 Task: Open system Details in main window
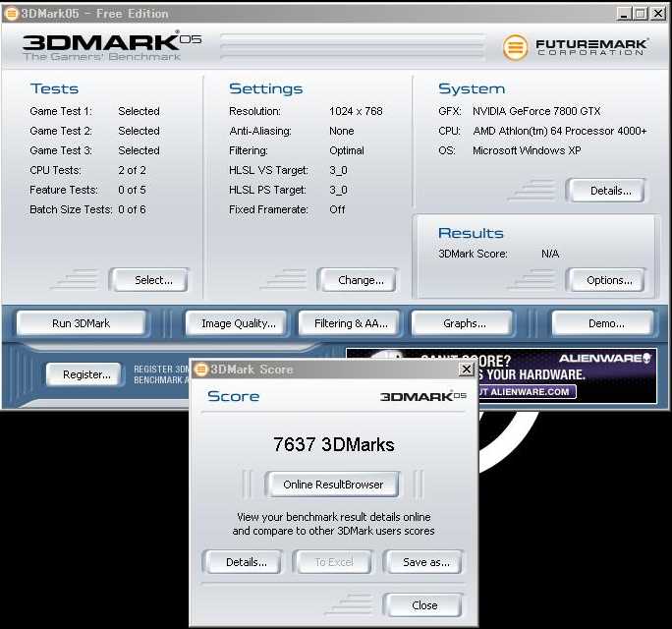[x=610, y=191]
